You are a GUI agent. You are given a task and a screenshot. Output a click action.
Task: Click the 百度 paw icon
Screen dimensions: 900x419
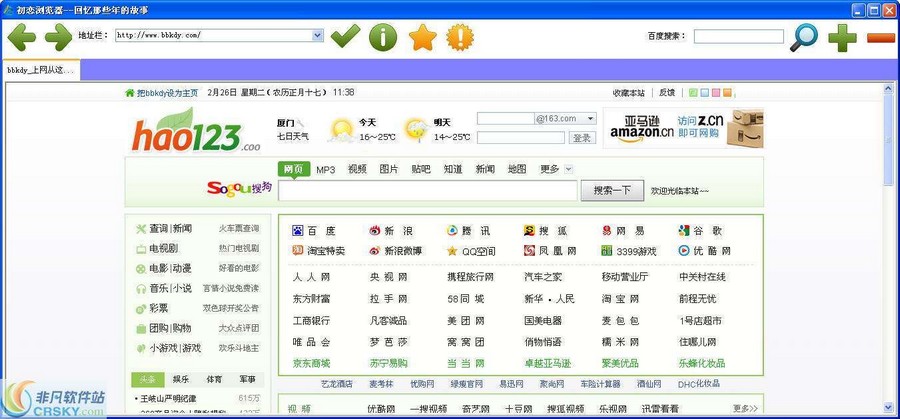(x=297, y=231)
